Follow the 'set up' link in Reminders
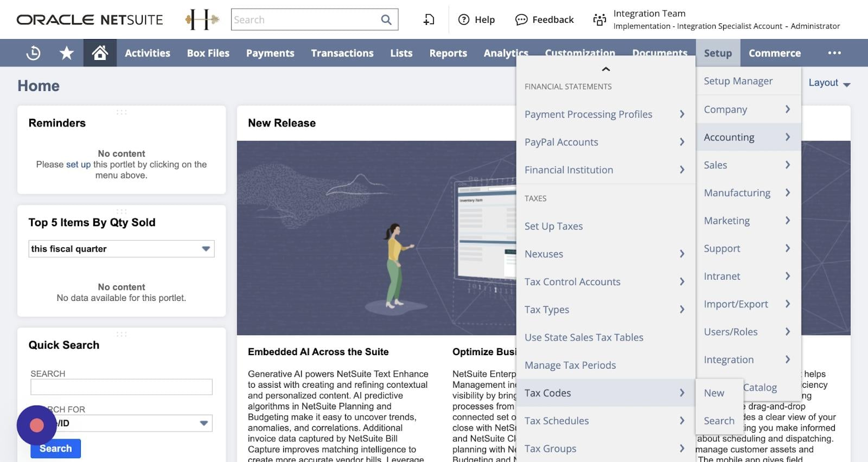Image resolution: width=868 pixels, height=462 pixels. (x=78, y=164)
